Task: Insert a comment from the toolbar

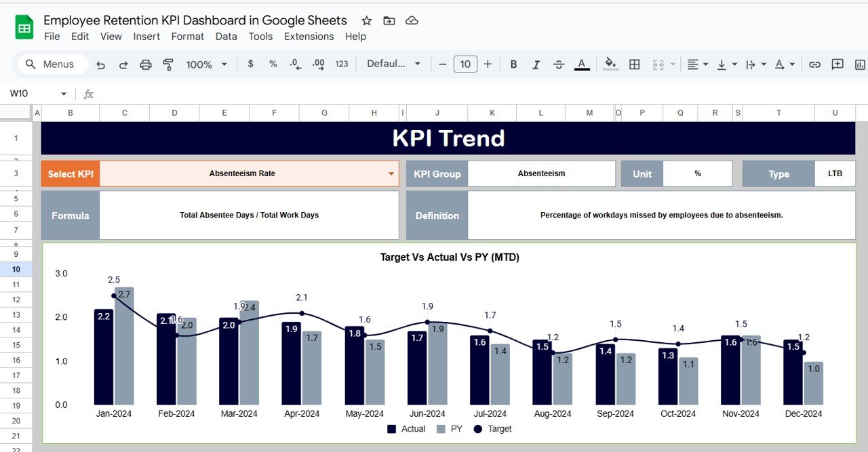Action: [x=837, y=64]
